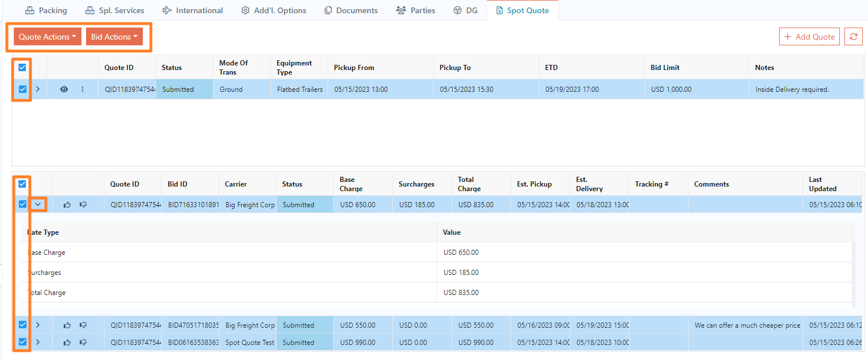Sort bids by Total Charge column header
Image resolution: width=868 pixels, height=361 pixels.
[x=481, y=184]
